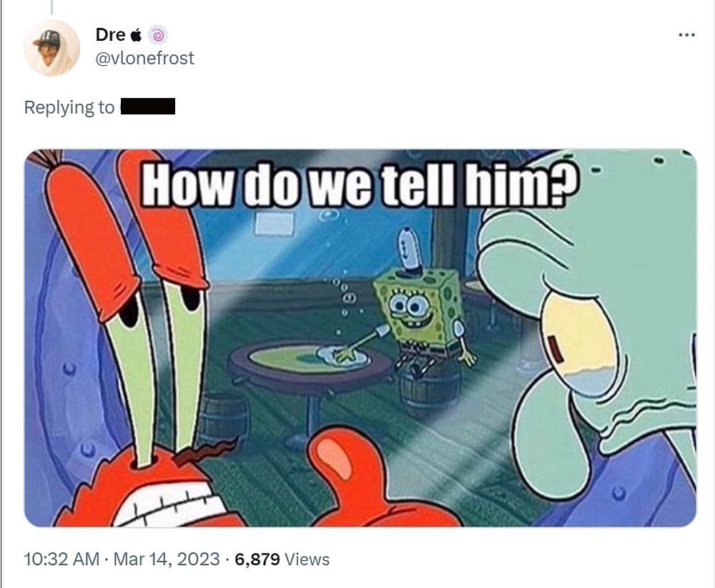Click the thread connector line above the avatar

[51, 7]
